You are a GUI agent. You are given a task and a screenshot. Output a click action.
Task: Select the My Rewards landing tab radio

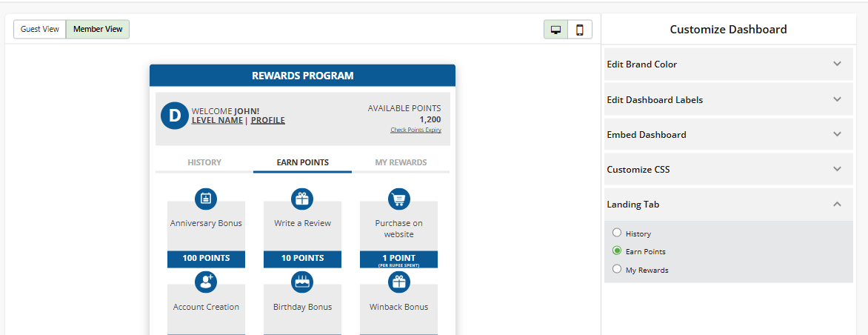(617, 268)
